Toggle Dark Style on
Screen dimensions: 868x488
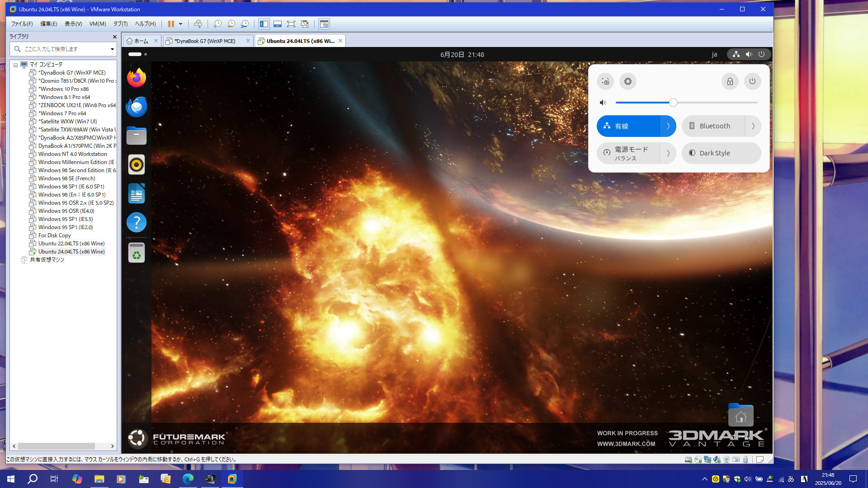[x=722, y=153]
